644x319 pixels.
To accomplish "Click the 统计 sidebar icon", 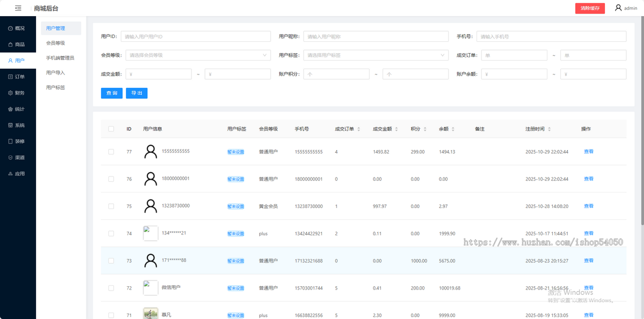I will click(x=16, y=109).
